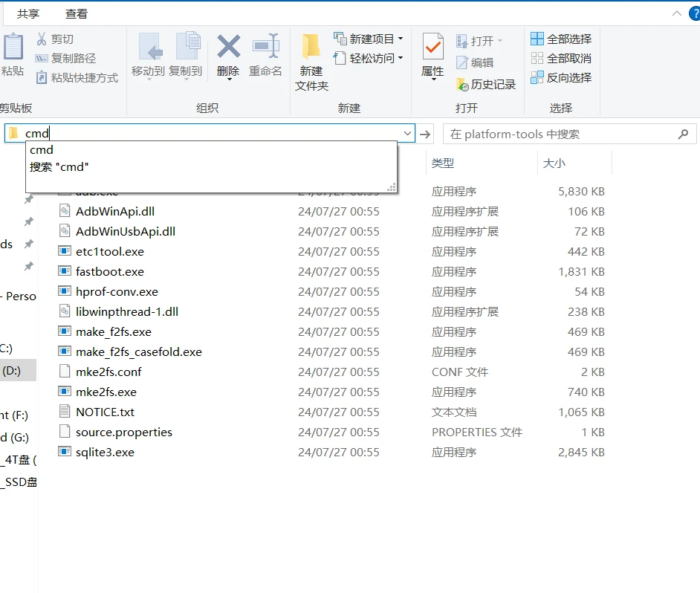Click Copy path icon
700x593 pixels.
42,58
